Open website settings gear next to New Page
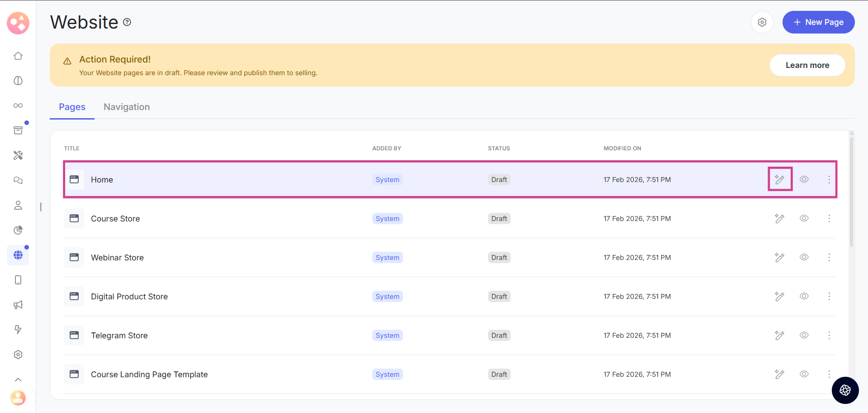868x413 pixels. pyautogui.click(x=762, y=22)
